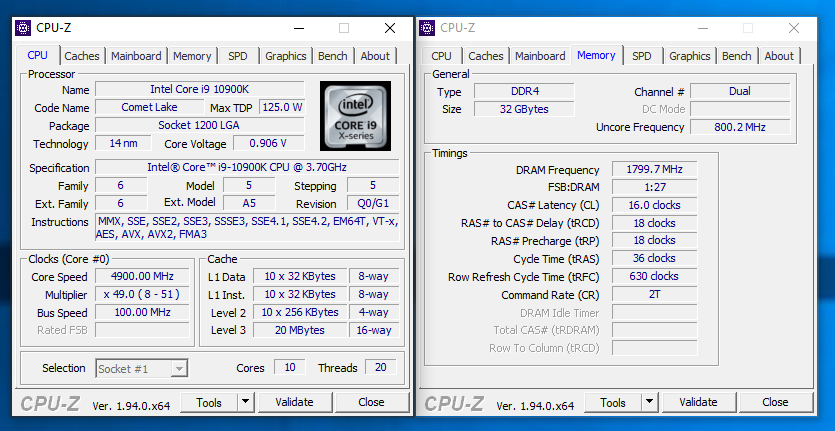The width and height of the screenshot is (835, 431).
Task: Open Caches tab in right CPU-Z window
Action: pyautogui.click(x=486, y=56)
